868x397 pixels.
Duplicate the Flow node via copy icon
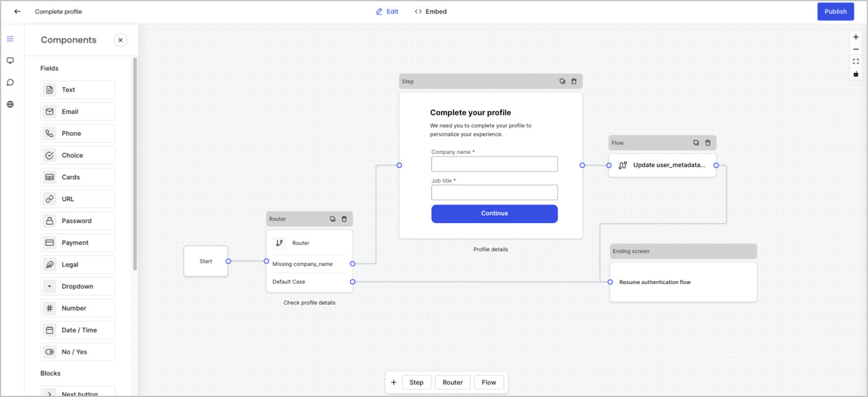[696, 143]
